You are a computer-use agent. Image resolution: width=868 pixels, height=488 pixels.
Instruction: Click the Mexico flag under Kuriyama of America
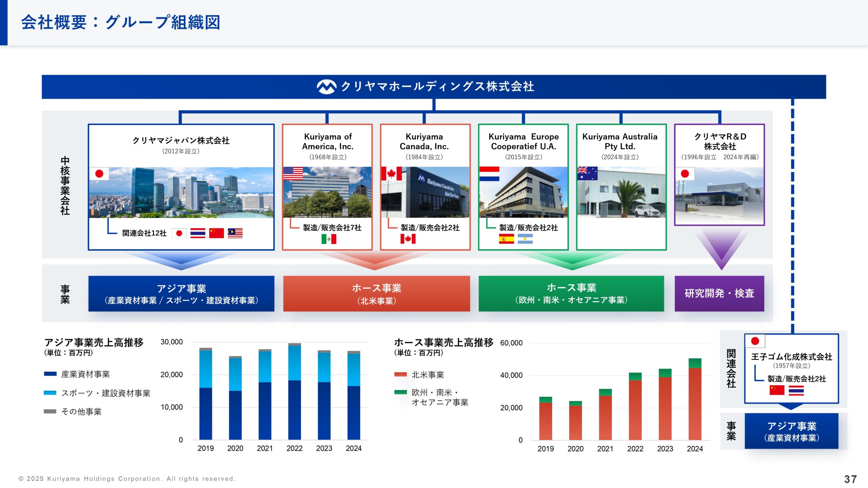point(329,239)
